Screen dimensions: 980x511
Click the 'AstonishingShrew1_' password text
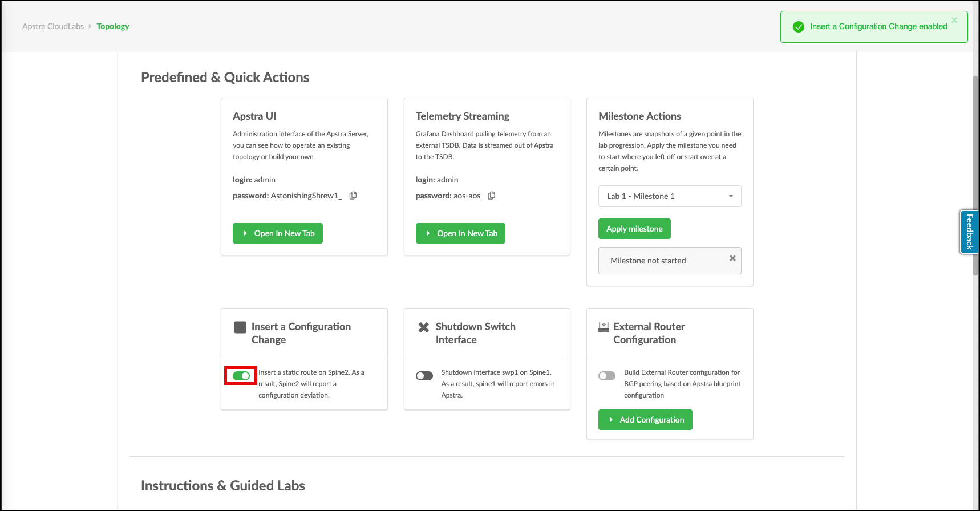pyautogui.click(x=306, y=196)
